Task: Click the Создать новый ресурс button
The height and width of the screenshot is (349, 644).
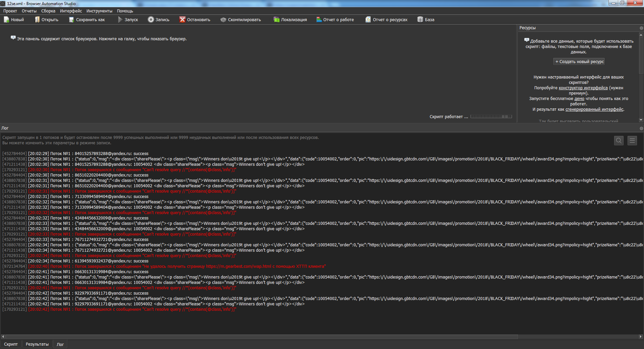Action: click(x=579, y=62)
